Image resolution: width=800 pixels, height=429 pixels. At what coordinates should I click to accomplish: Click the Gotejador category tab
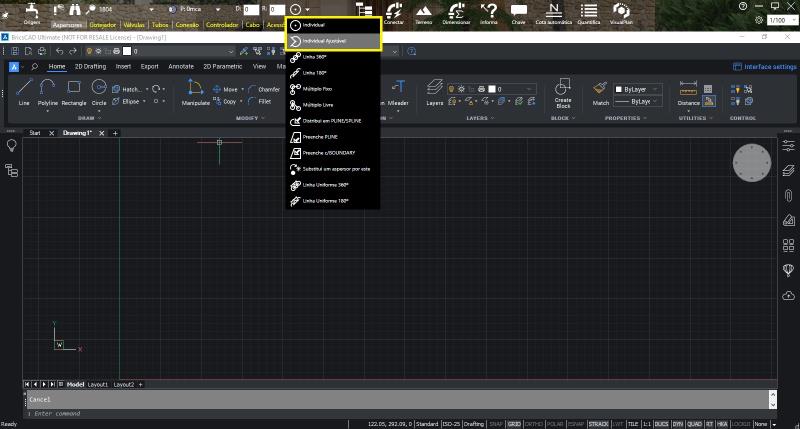click(102, 23)
